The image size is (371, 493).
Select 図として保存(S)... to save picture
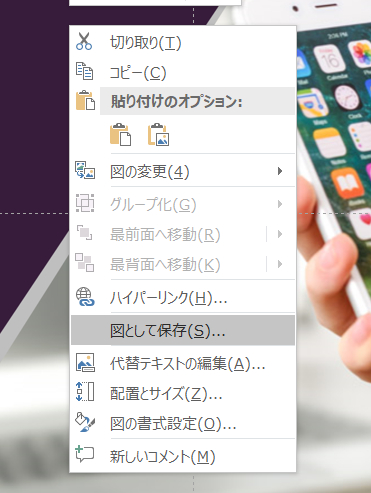tap(183, 330)
